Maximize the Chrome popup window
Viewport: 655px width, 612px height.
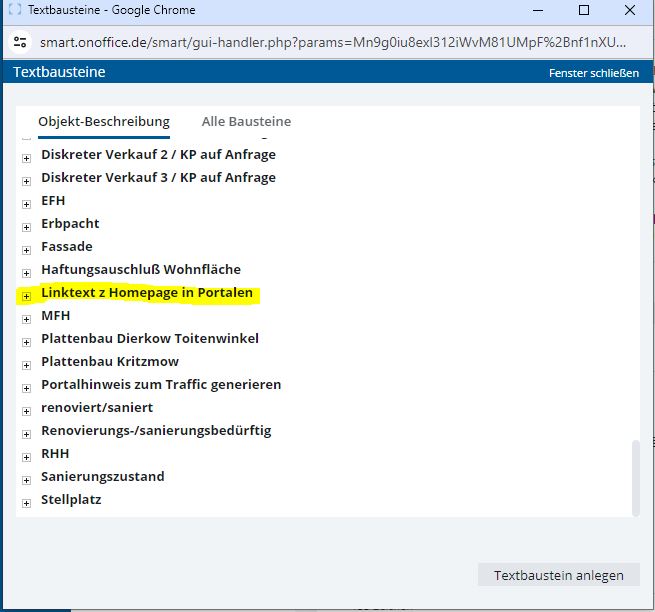pyautogui.click(x=584, y=11)
